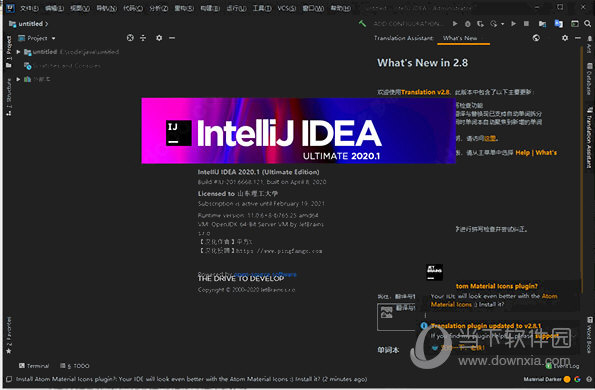Click the untitled breadcrumb in navigation bar
Image resolution: width=595 pixels, height=390 pixels.
click(30, 24)
